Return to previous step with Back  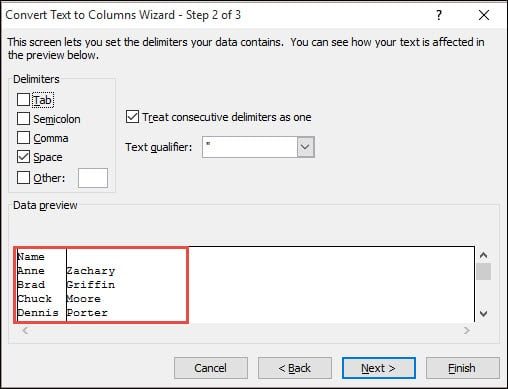(x=295, y=368)
